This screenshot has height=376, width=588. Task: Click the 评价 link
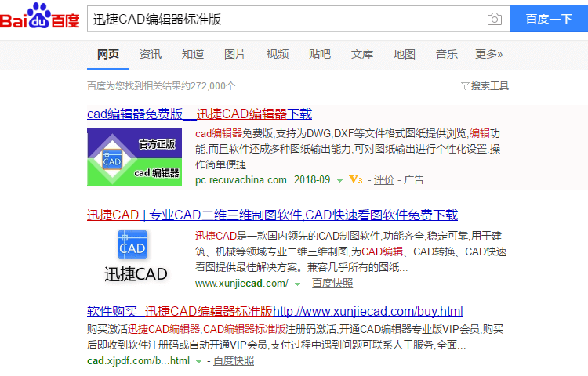coord(384,179)
